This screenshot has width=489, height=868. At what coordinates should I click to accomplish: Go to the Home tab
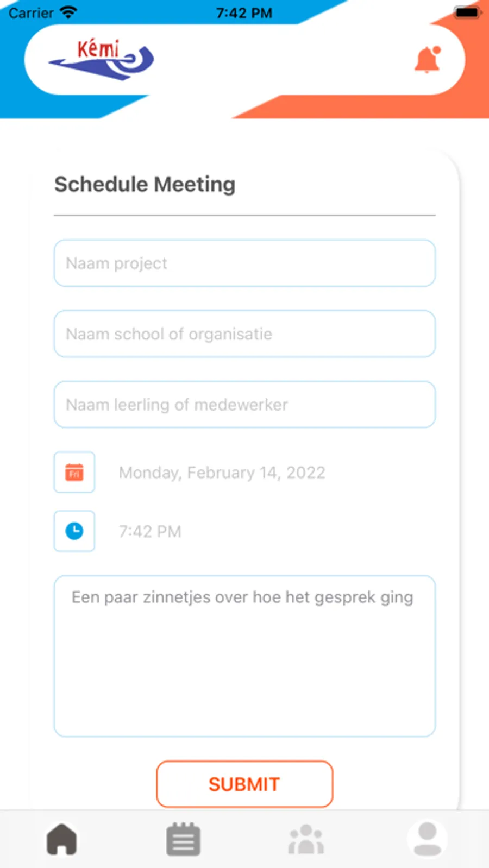61,839
